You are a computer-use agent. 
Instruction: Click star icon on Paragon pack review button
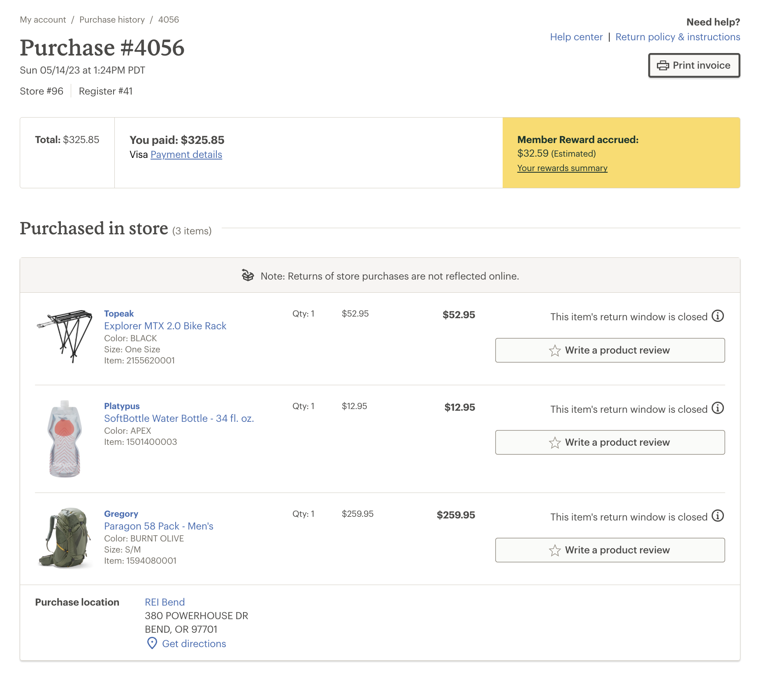click(555, 550)
